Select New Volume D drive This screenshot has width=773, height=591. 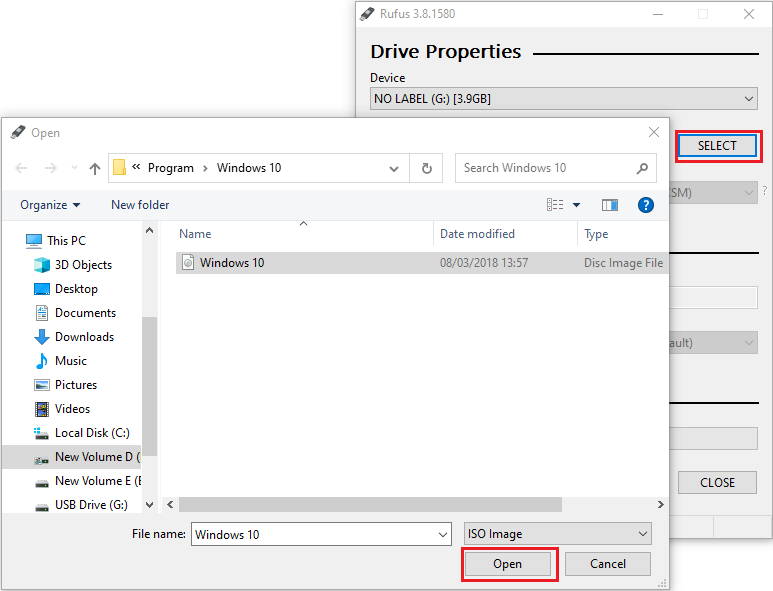click(72, 457)
